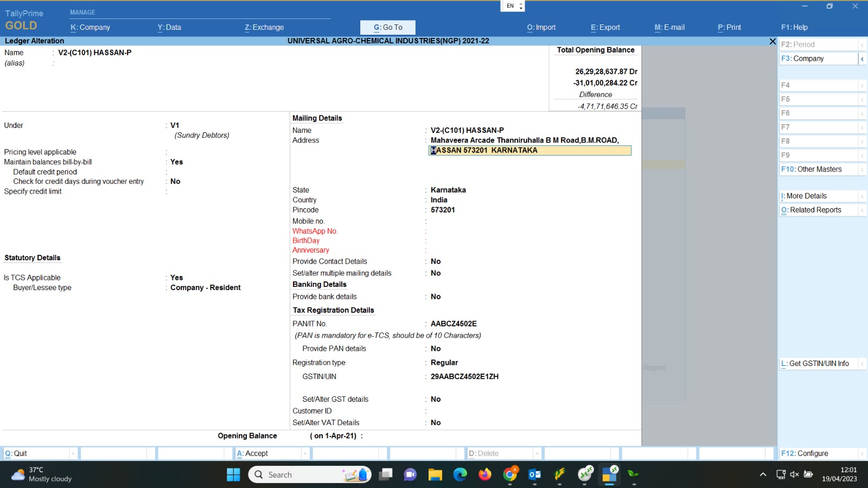Open Windows Start menu icon
This screenshot has width=868, height=488.
233,474
